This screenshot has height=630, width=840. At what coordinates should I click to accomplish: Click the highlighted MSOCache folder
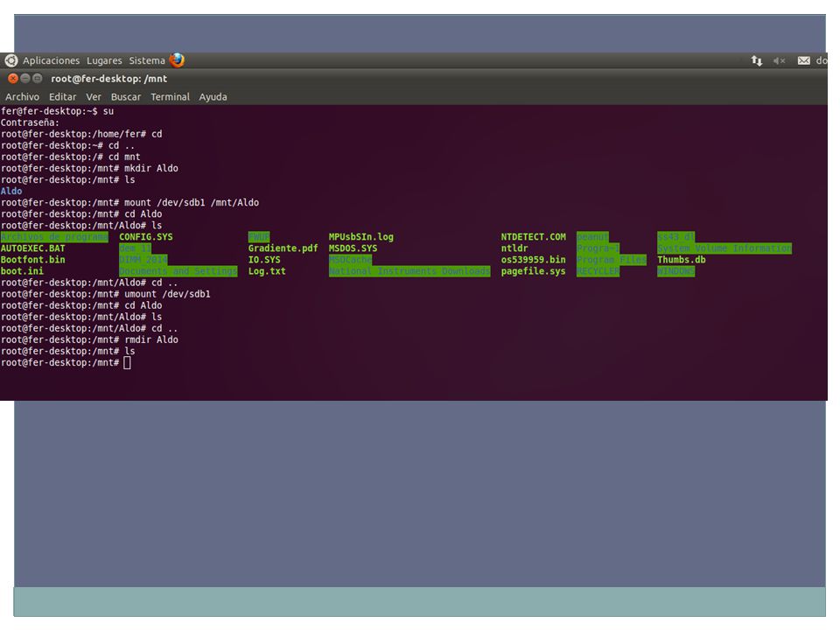coord(350,260)
